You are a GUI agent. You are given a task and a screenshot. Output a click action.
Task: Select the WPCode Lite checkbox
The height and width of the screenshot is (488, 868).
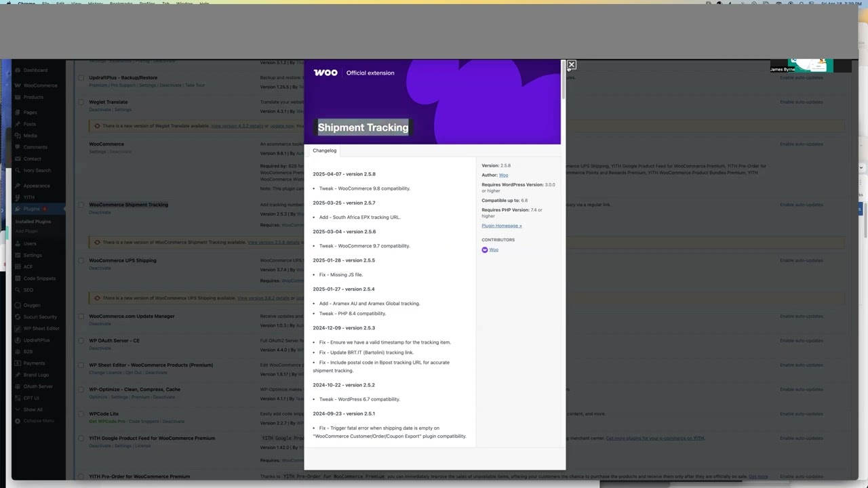(x=81, y=414)
